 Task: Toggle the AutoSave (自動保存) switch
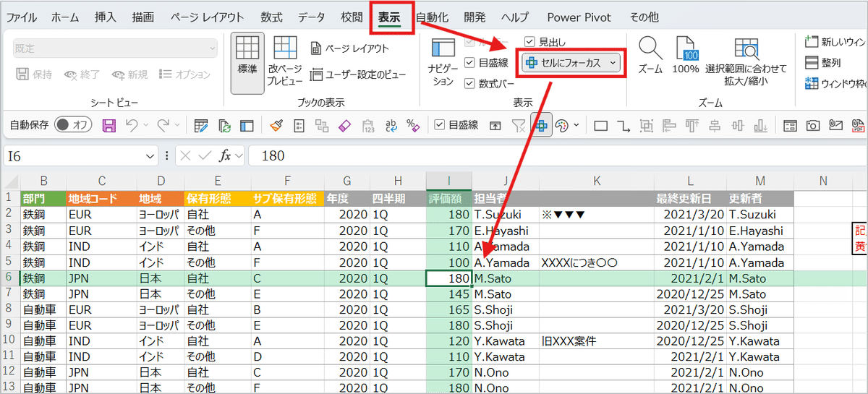[73, 125]
